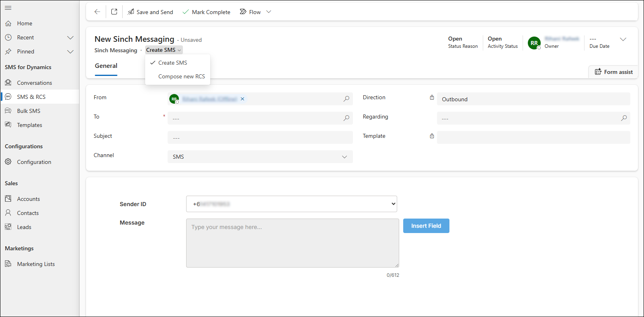
Task: Open the Flow dropdown arrow
Action: (x=269, y=12)
